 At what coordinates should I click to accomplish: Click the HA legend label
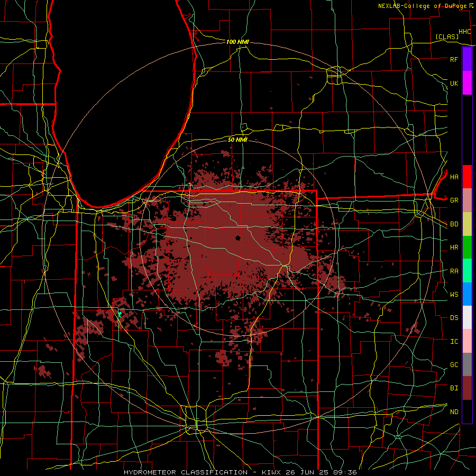(x=454, y=177)
